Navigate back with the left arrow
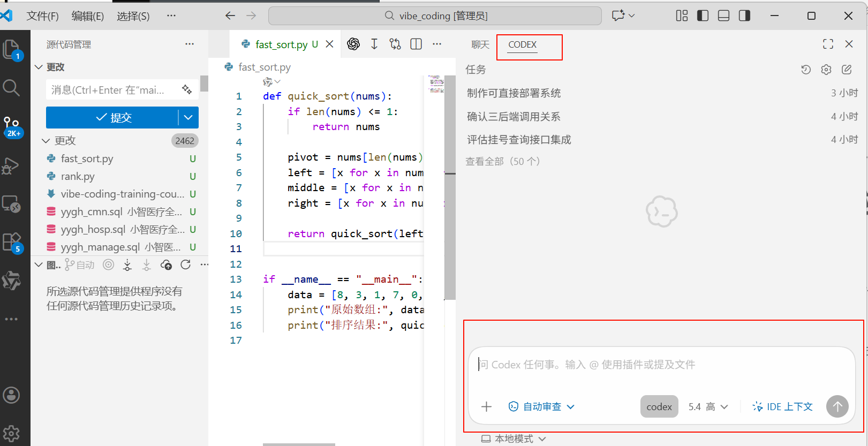 click(x=230, y=16)
